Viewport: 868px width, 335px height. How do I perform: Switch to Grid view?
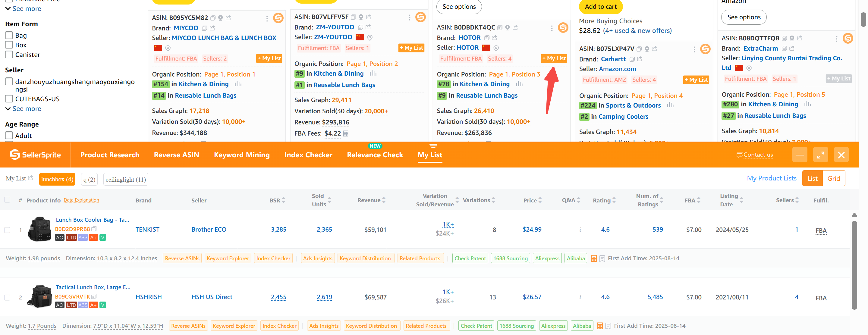pyautogui.click(x=834, y=178)
